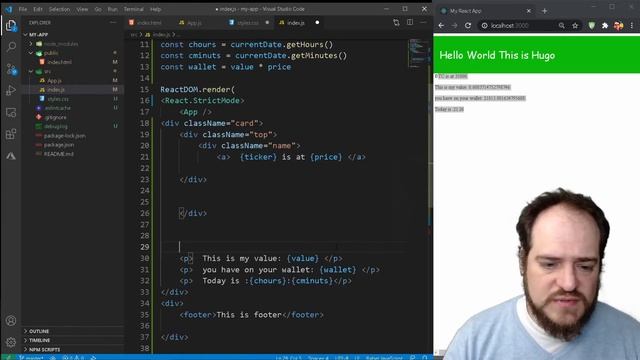Open the File menu
Viewport: 640px width, 360px height.
pos(23,9)
